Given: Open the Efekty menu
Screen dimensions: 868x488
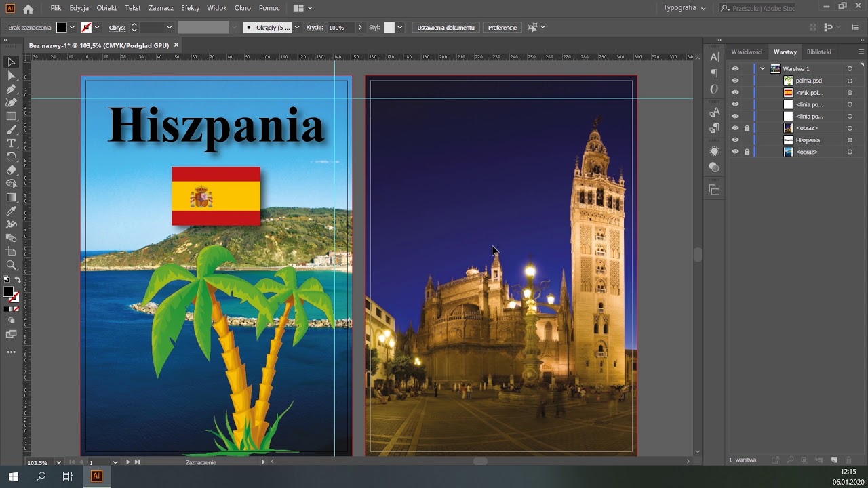Looking at the screenshot, I should click(190, 8).
